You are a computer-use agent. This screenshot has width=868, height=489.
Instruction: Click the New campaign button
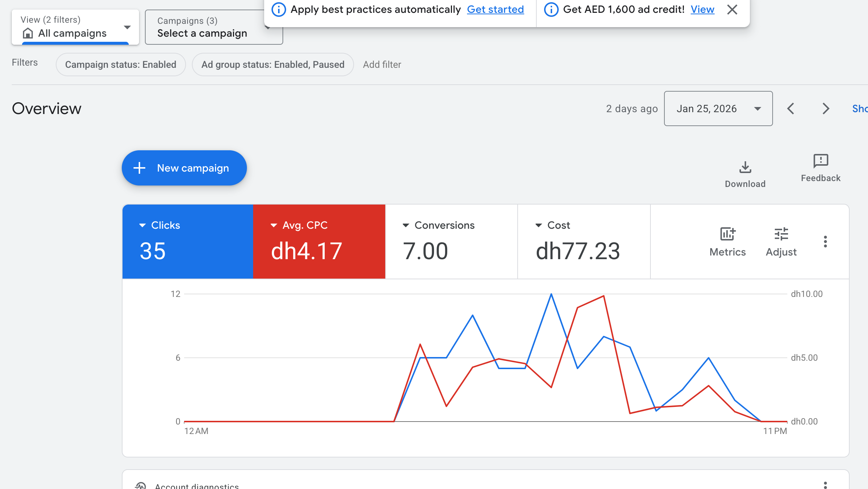tap(184, 168)
